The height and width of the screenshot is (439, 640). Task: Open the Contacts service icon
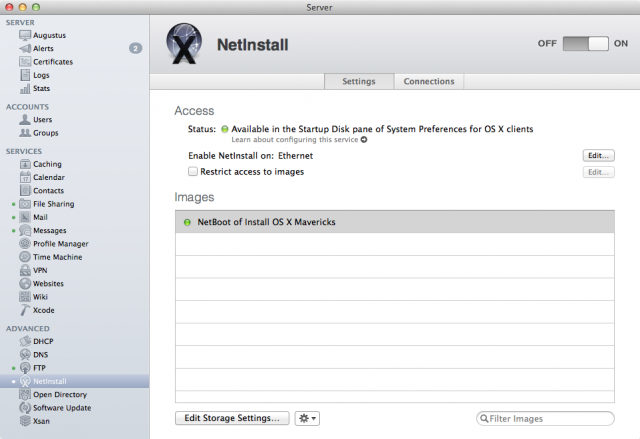[x=25, y=191]
